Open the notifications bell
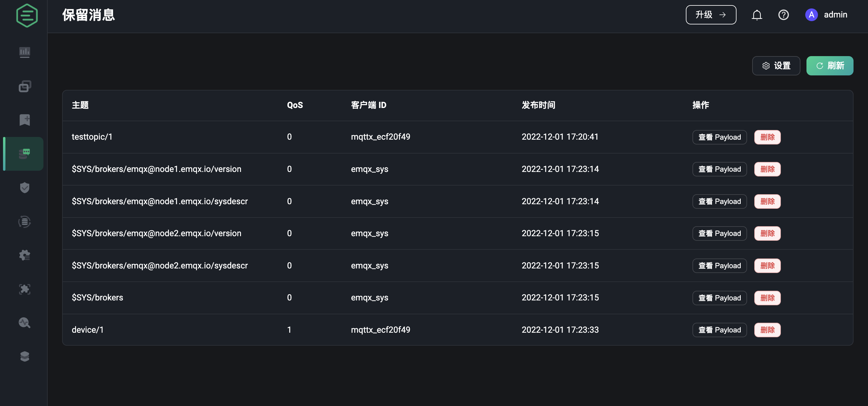 point(757,15)
